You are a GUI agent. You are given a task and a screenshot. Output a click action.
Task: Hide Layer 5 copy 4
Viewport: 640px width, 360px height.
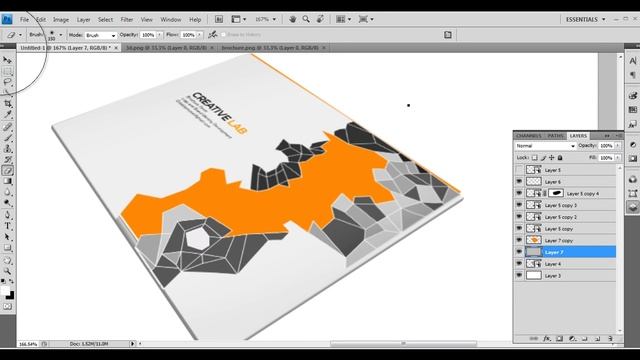pos(519,193)
